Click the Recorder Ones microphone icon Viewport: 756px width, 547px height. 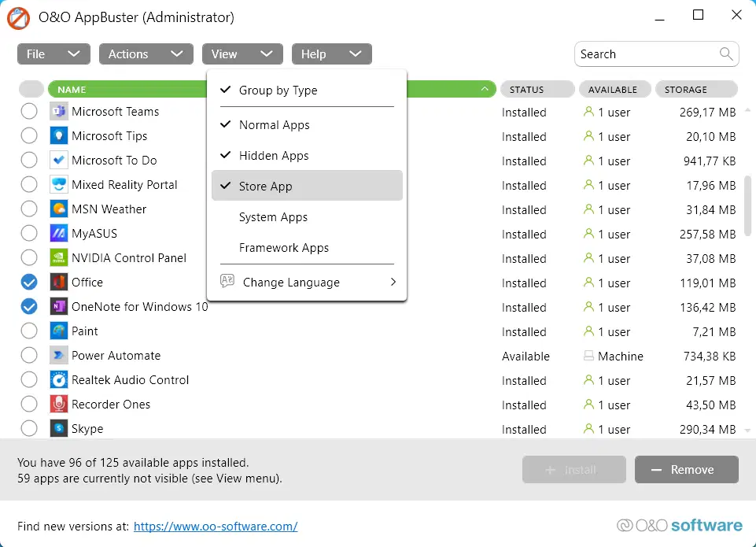(59, 405)
